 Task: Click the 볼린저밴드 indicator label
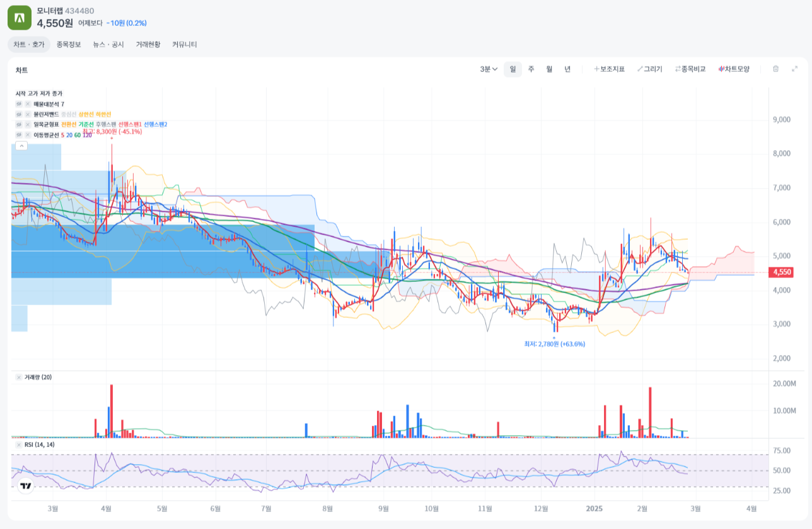[x=46, y=114]
